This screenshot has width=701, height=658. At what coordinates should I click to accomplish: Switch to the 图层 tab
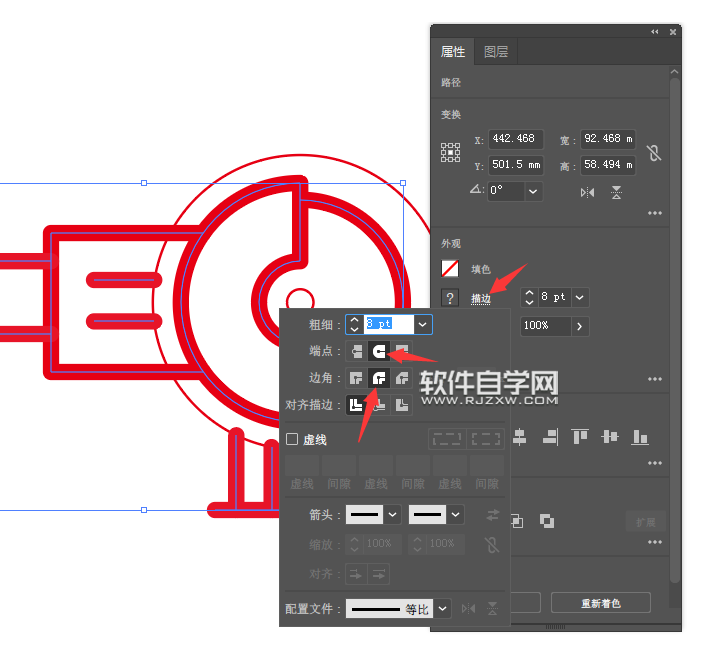coord(496,52)
